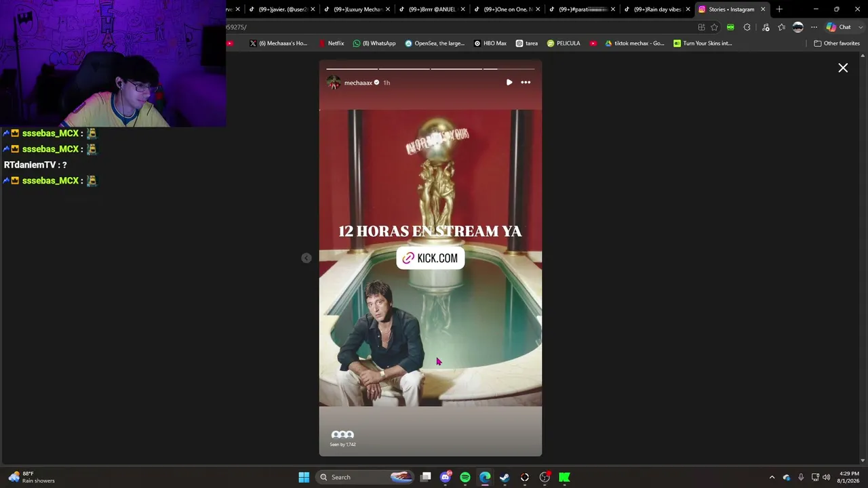Screen dimensions: 868x488
Task: Open the clock showing 4:29 PM
Action: click(x=849, y=477)
